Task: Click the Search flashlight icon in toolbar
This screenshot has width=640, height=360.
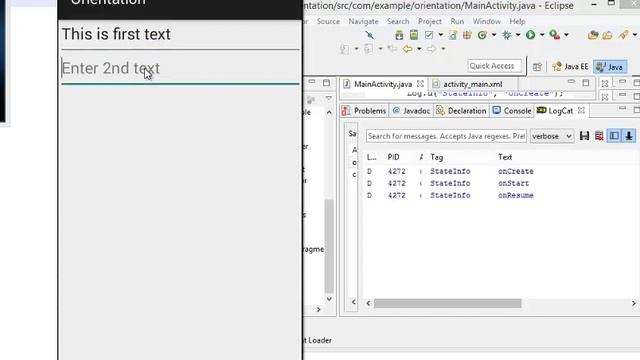Action: [x=623, y=35]
